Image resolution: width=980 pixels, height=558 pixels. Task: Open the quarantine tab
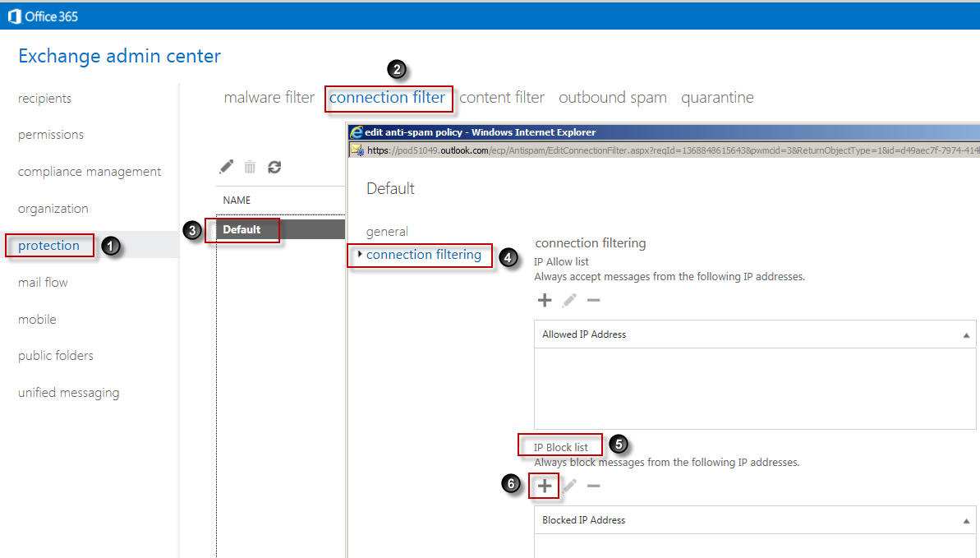tap(717, 98)
